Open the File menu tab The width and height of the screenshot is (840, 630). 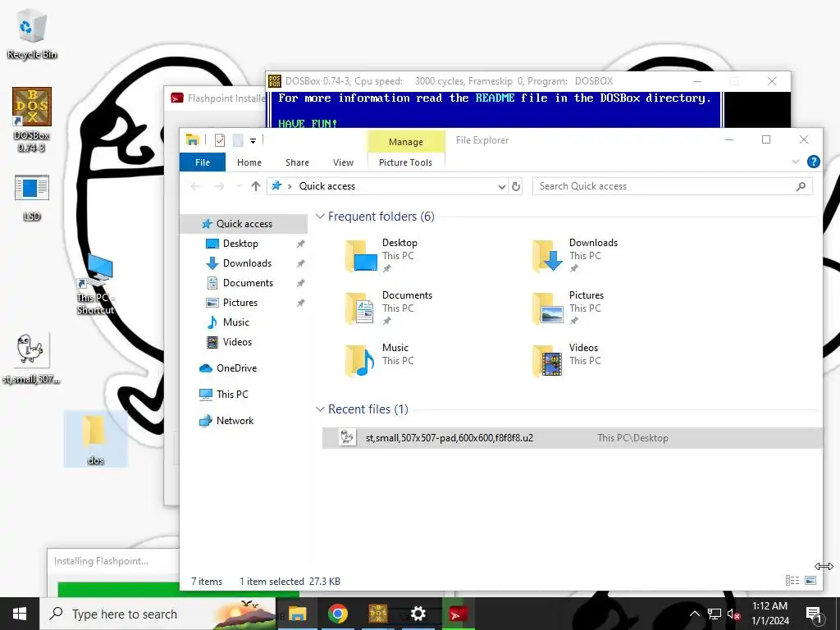pyautogui.click(x=203, y=162)
